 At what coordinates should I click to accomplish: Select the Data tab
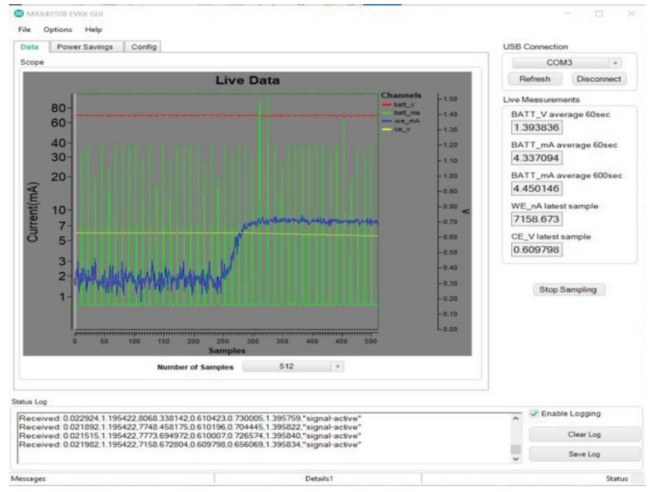click(30, 47)
